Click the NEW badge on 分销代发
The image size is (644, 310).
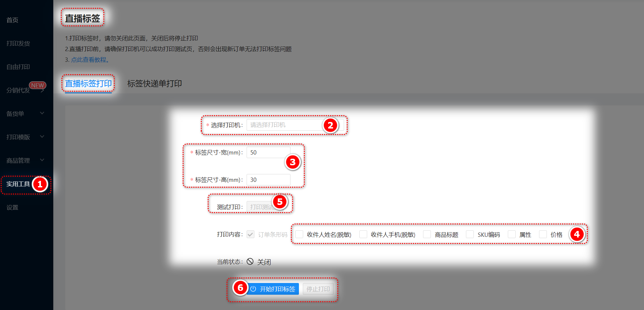pos(37,85)
